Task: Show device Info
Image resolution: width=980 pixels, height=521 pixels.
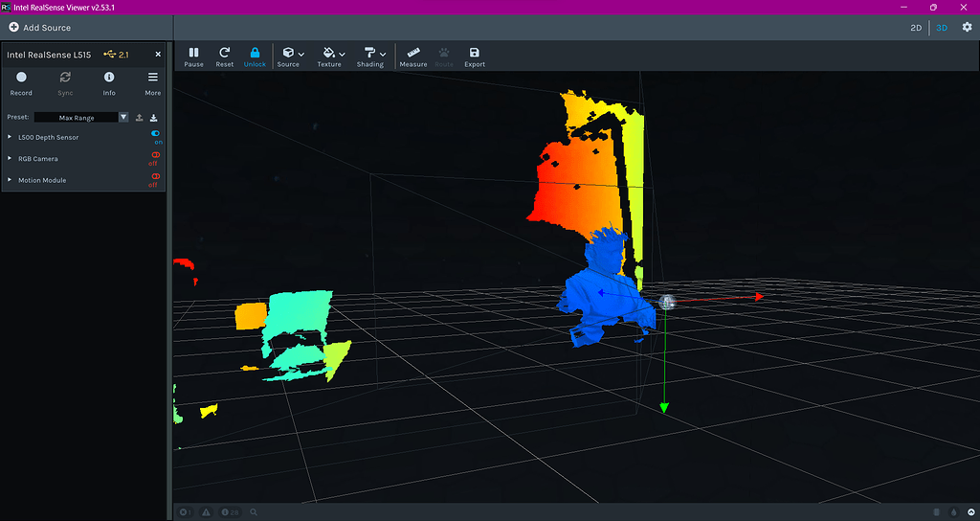Action: coord(109,82)
